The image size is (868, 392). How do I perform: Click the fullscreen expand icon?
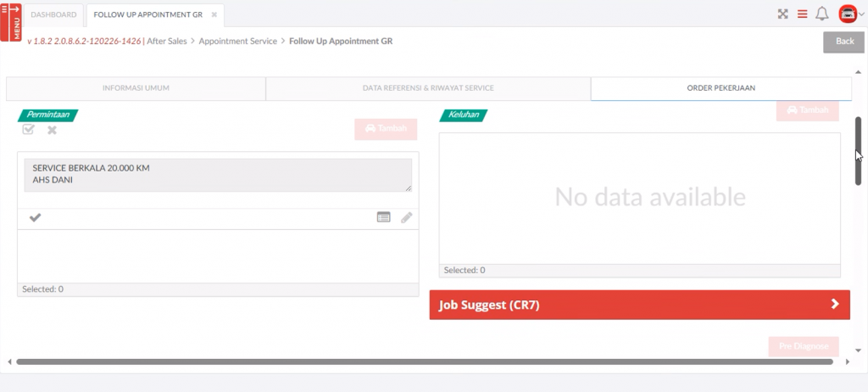[x=783, y=14]
